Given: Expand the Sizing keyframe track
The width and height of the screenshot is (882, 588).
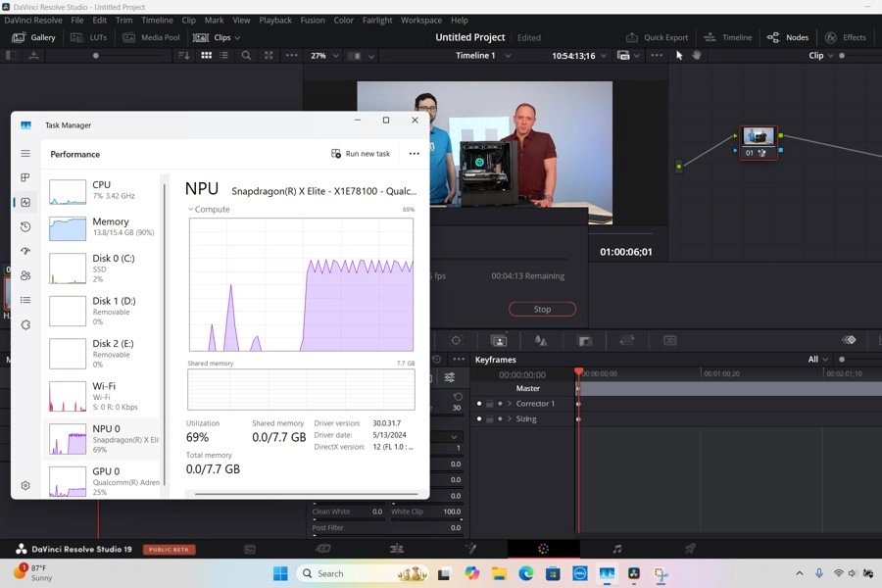Looking at the screenshot, I should tap(509, 418).
